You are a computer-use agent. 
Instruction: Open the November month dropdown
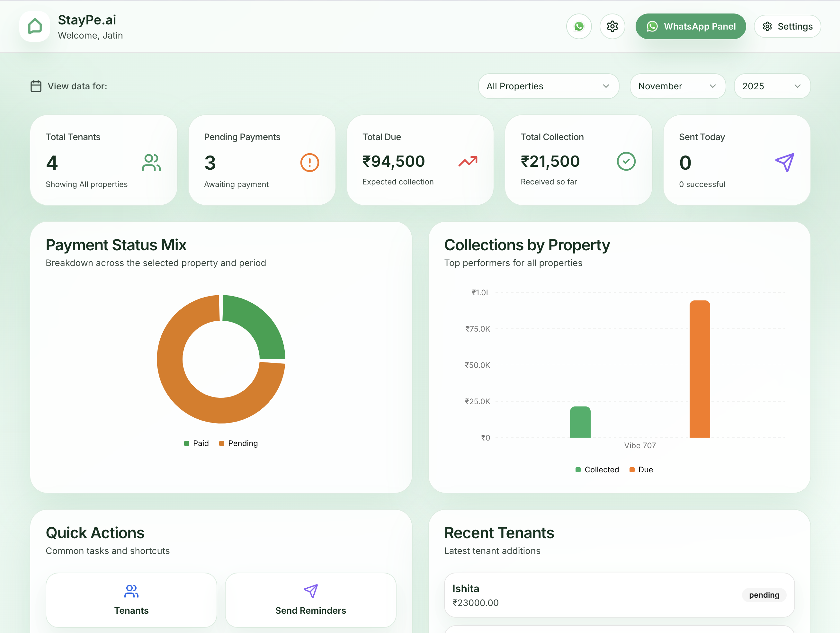pos(677,86)
